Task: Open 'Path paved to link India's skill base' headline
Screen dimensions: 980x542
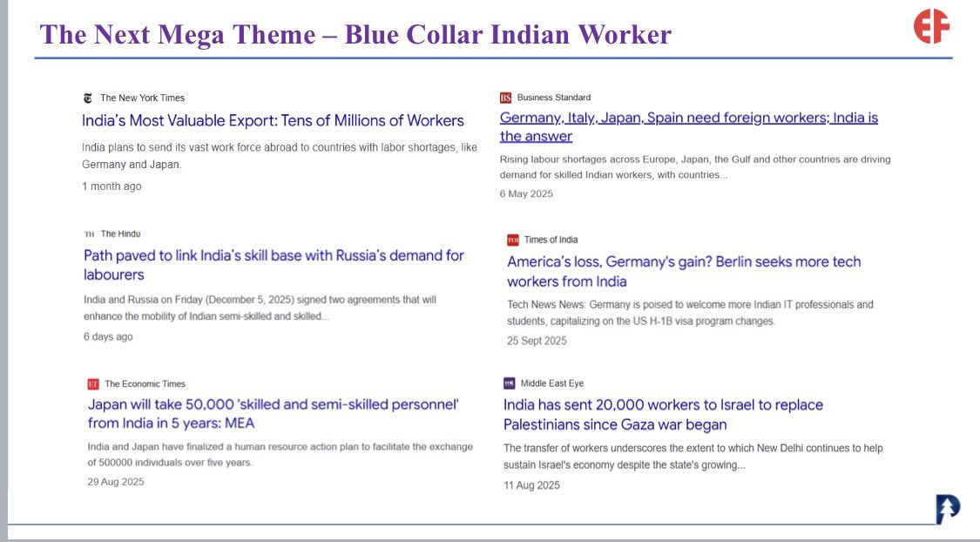Action: pyautogui.click(x=274, y=265)
